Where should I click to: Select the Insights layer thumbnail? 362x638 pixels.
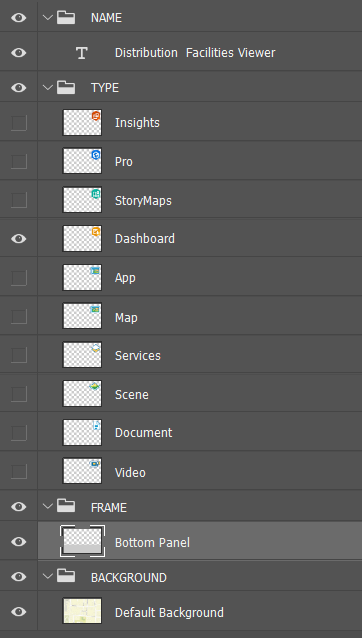pyautogui.click(x=82, y=122)
